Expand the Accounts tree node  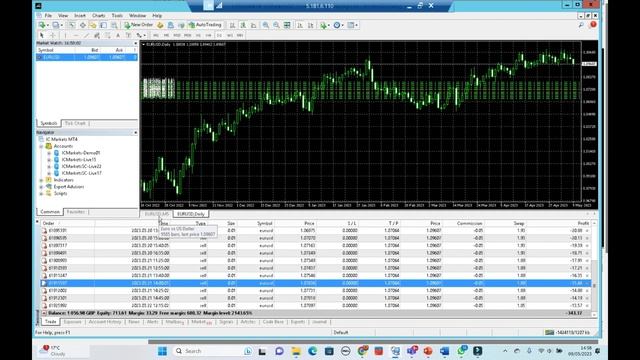pyautogui.click(x=41, y=146)
